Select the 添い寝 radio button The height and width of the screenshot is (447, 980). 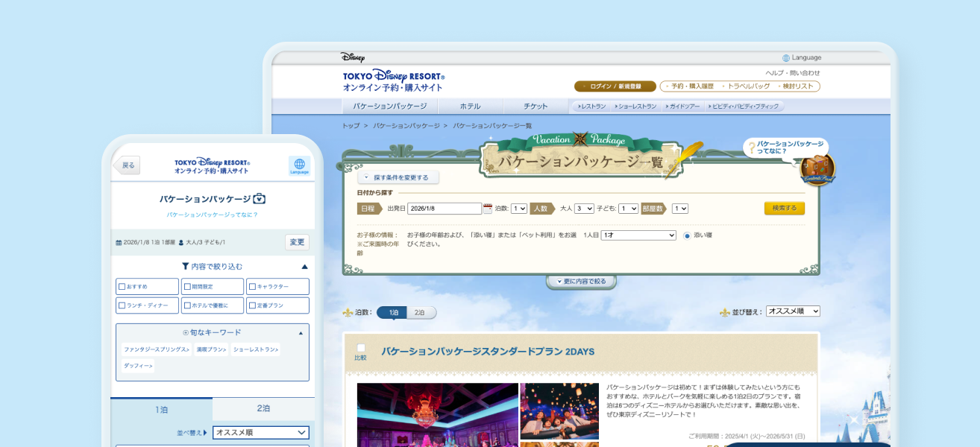[687, 235]
